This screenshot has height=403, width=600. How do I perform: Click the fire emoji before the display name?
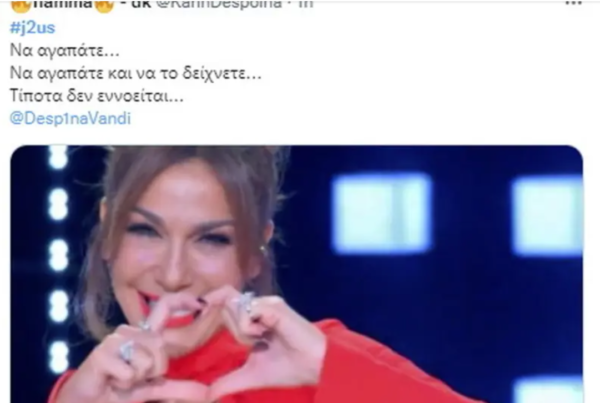pyautogui.click(x=20, y=6)
